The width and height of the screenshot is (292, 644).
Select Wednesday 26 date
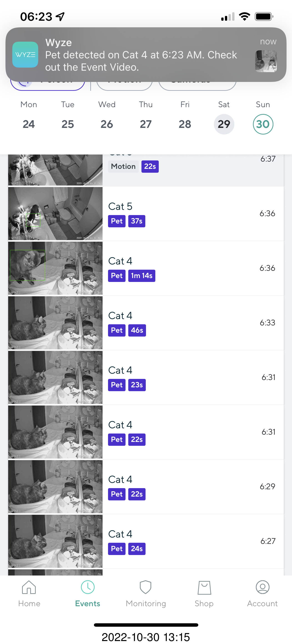click(x=107, y=124)
